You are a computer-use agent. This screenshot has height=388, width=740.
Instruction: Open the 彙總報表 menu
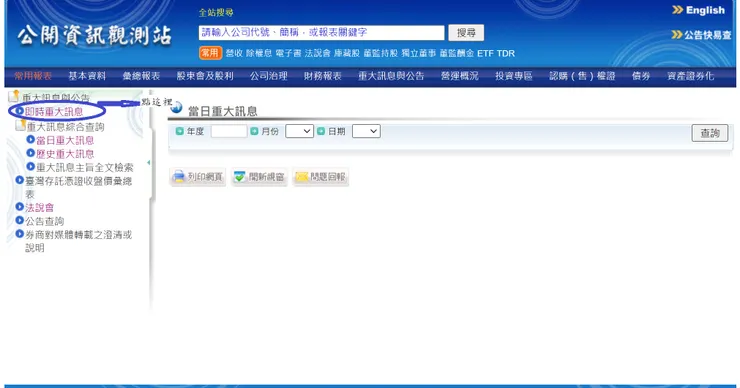141,76
